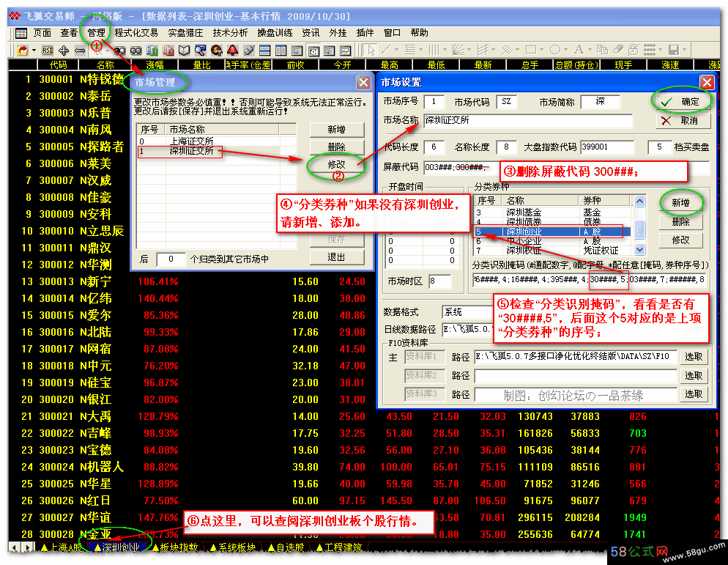Confirm with the 确定 button
The image size is (728, 565).
click(682, 102)
